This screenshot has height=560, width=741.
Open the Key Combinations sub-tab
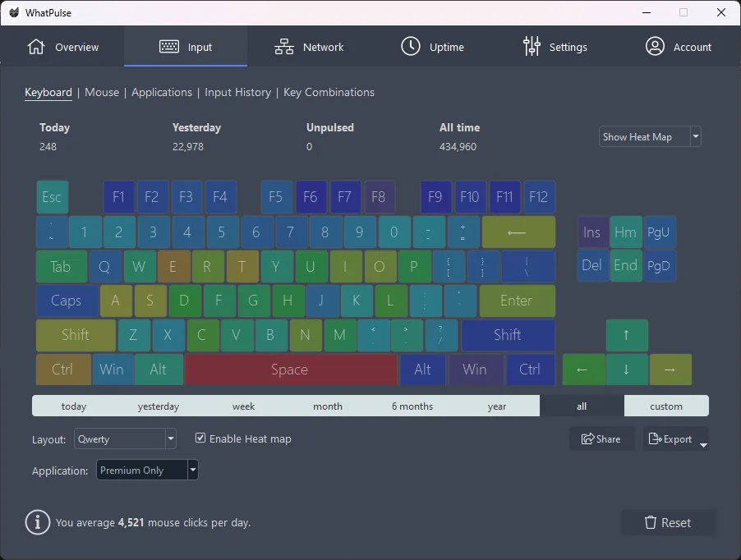tap(329, 92)
